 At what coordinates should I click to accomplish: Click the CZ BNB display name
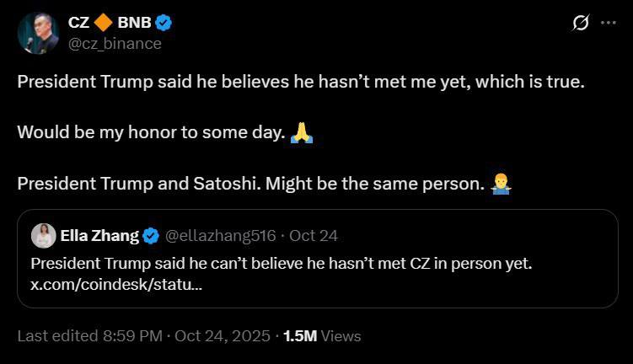(x=80, y=23)
